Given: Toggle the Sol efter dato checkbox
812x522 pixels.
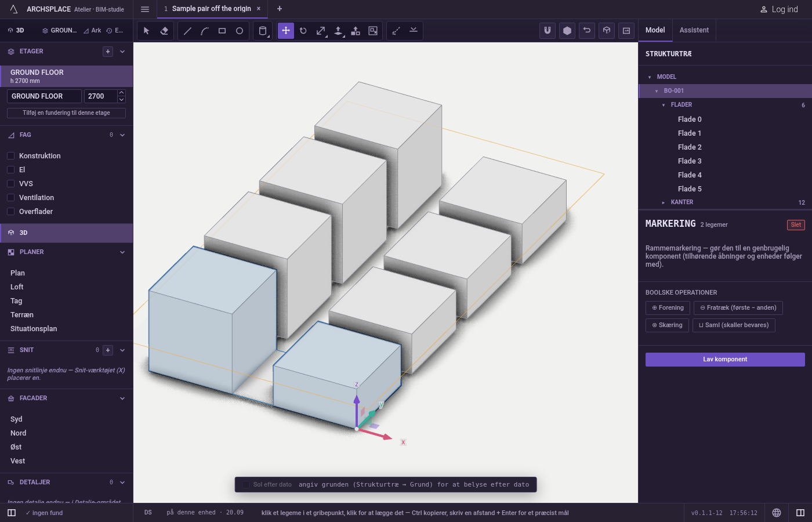Looking at the screenshot, I should (x=246, y=484).
